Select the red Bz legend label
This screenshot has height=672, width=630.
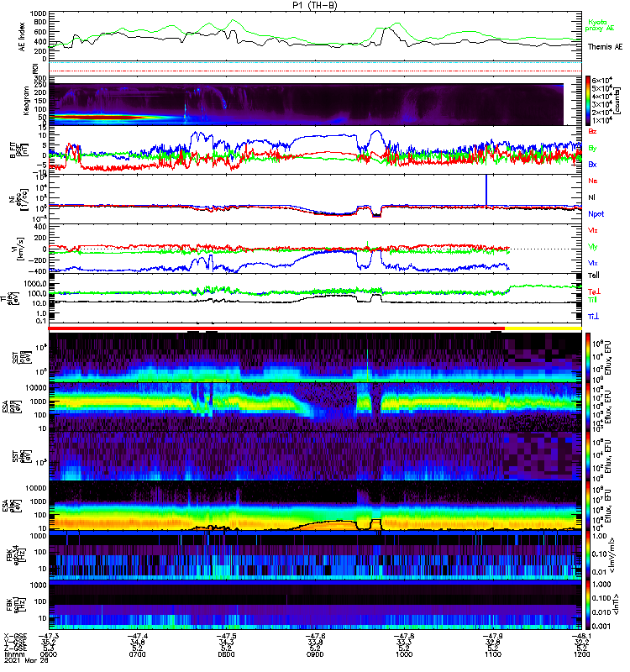[592, 131]
